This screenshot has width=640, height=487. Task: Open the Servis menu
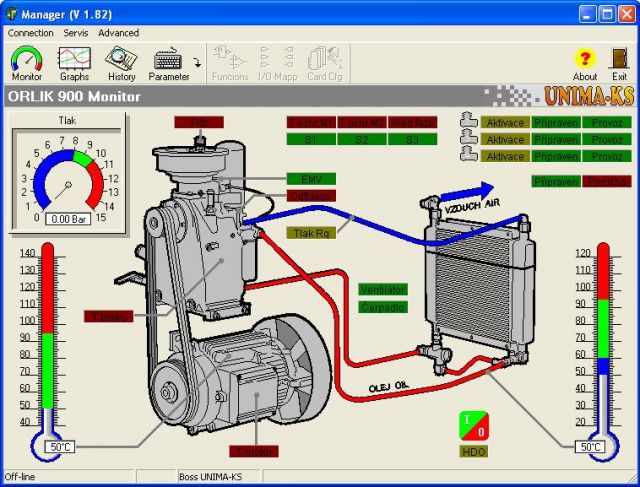[76, 33]
